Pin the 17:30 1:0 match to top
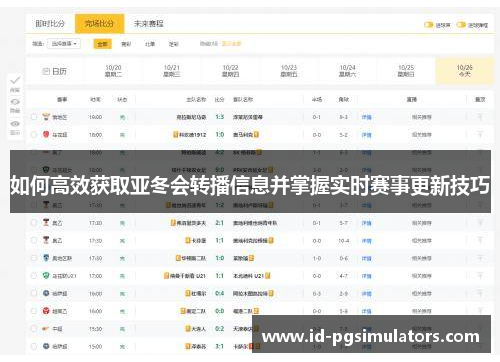Screen dimensions: 500x362 pos(480,258)
